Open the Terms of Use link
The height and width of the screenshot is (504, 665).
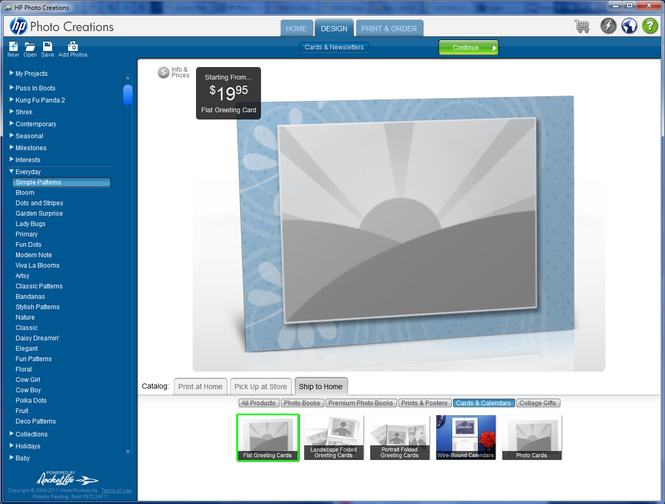[116, 490]
